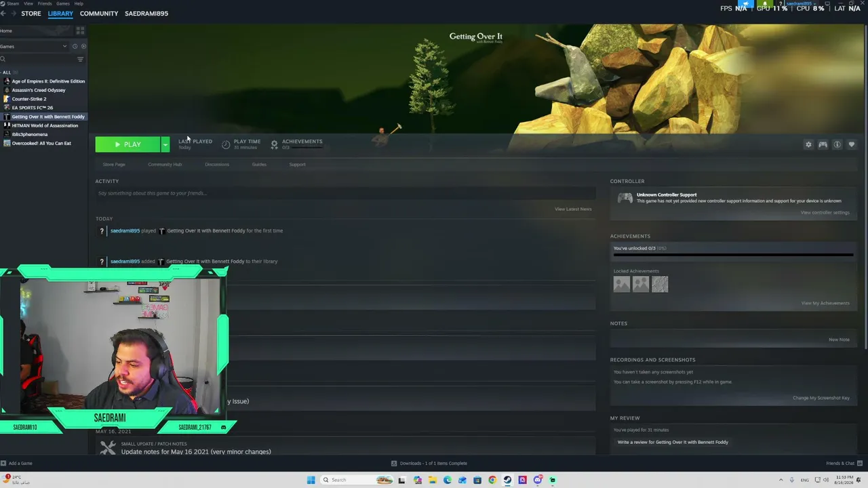
Task: Click the ready-to-play filter icon
Action: tap(83, 46)
